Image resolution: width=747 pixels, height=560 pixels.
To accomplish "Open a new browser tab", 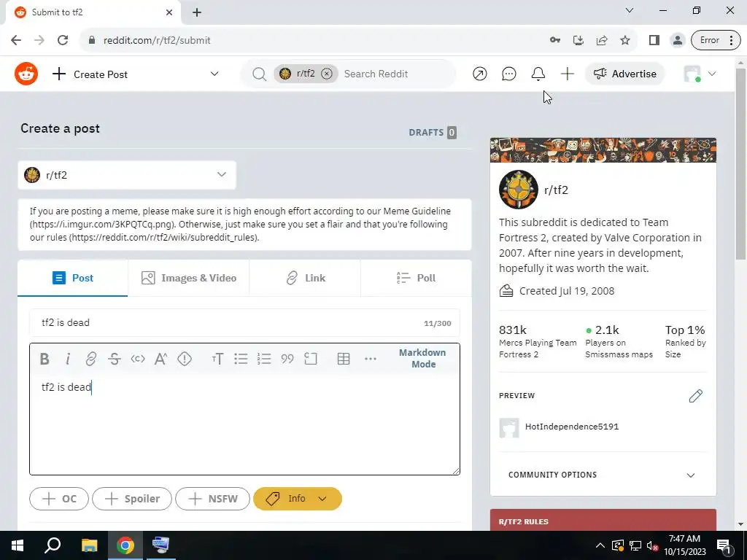I will (x=197, y=12).
